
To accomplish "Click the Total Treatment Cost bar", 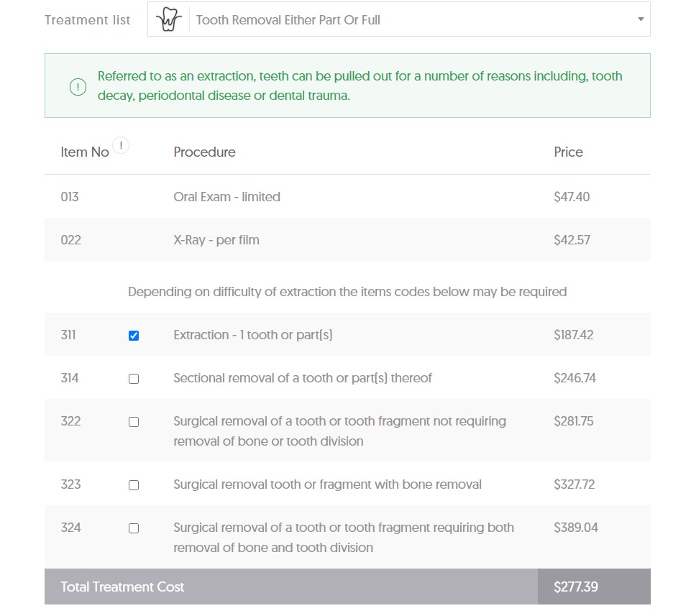I will [x=347, y=587].
